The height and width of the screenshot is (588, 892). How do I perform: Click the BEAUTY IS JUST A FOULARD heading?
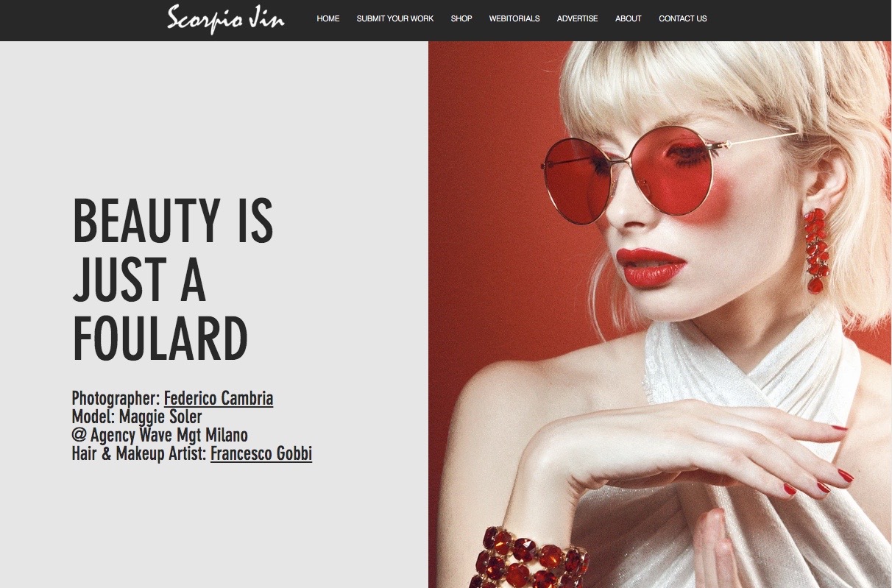point(173,280)
